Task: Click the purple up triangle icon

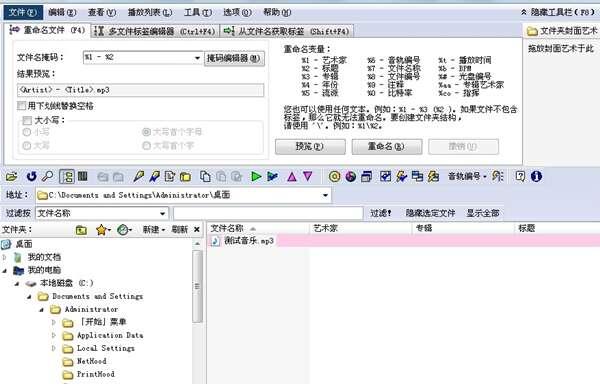Action: coord(292,176)
